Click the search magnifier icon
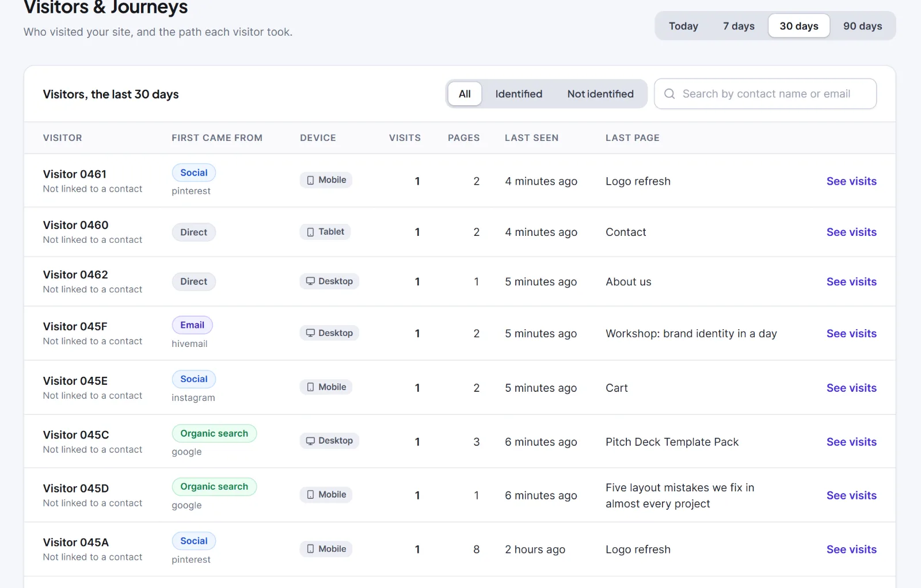Viewport: 921px width, 588px height. click(669, 94)
